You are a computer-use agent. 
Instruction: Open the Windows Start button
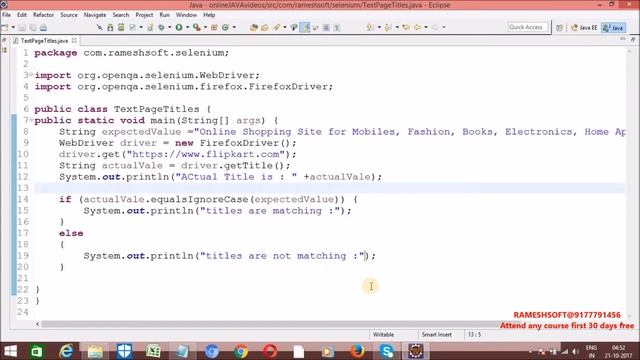pyautogui.click(x=10, y=351)
